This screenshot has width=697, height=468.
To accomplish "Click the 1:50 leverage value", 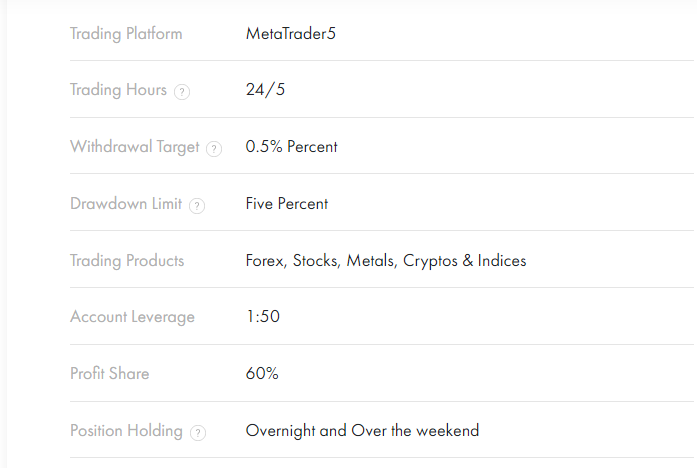I will [263, 316].
